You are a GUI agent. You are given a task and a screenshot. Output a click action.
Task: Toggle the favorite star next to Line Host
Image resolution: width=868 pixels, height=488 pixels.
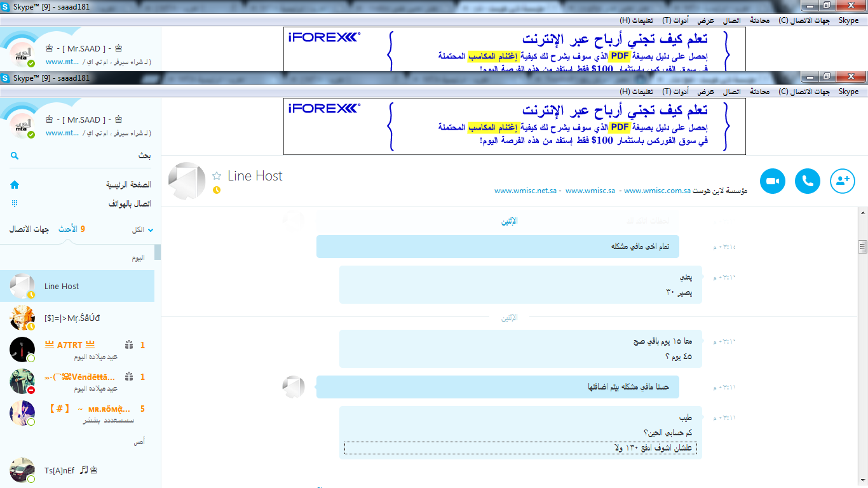coord(217,176)
